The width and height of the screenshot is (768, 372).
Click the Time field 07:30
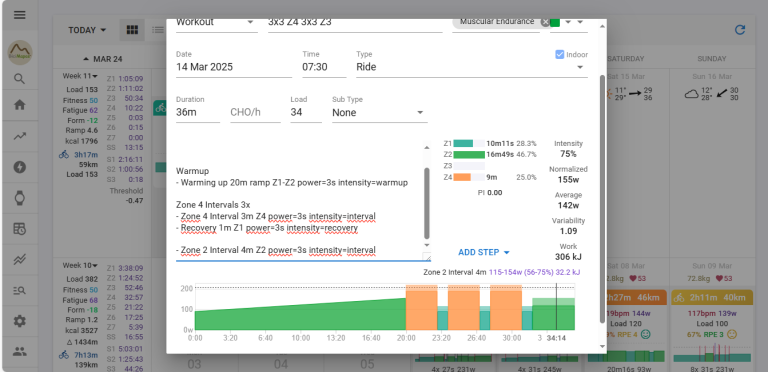(324, 67)
